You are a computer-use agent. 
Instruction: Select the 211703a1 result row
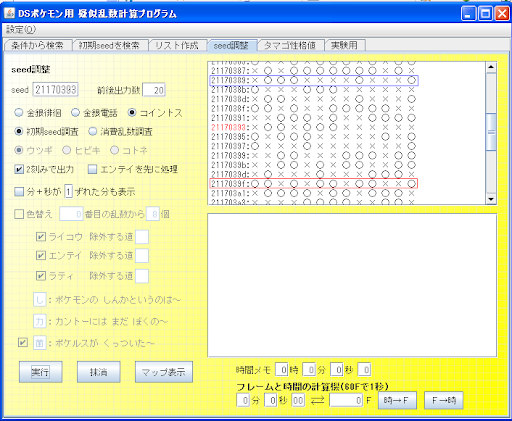coord(314,193)
